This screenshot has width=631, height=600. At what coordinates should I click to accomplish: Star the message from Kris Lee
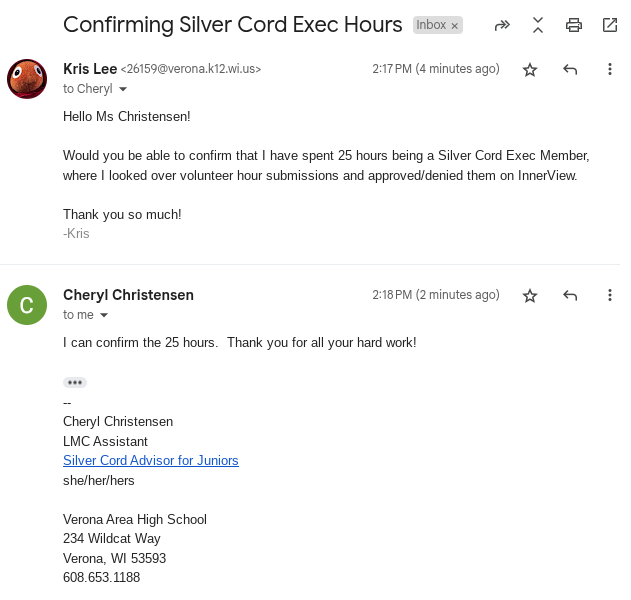click(530, 69)
